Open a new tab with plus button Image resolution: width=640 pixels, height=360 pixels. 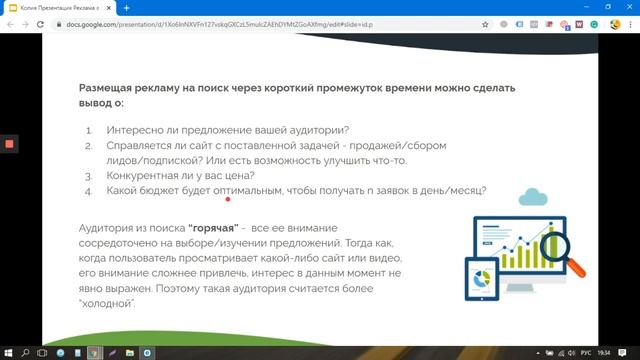tap(127, 8)
